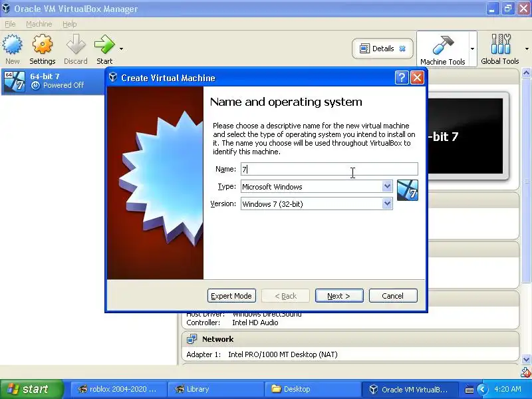Screen dimensions: 532x399
Task: Click the Network section header
Action: 350,339
